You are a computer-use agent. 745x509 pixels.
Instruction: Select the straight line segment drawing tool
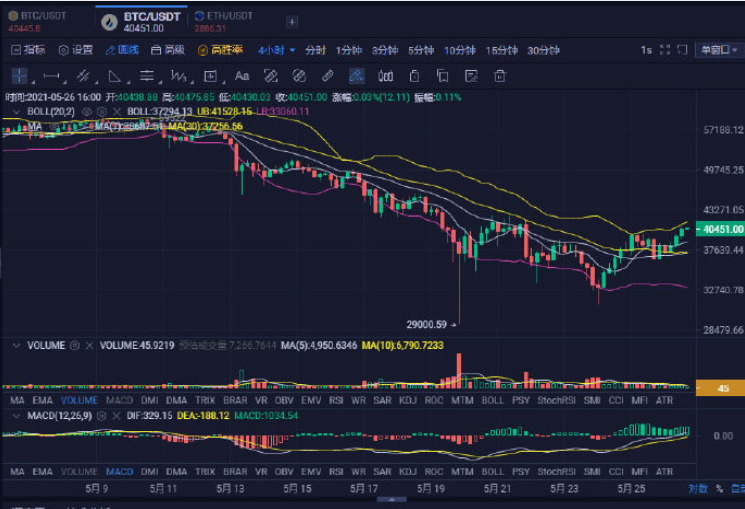point(51,76)
